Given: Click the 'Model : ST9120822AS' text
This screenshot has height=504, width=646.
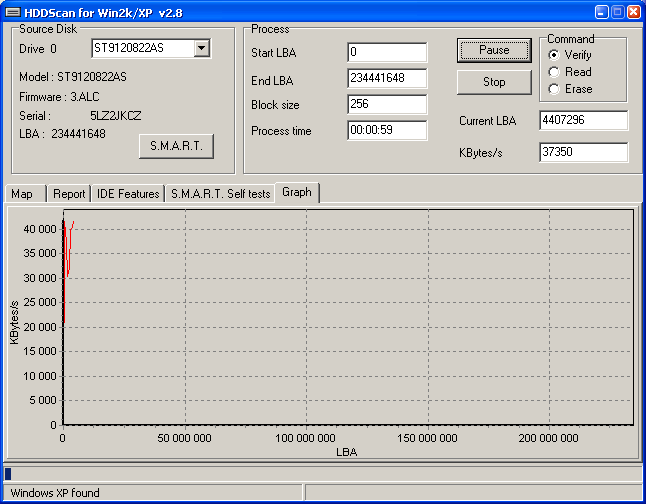Looking at the screenshot, I should [x=73, y=77].
